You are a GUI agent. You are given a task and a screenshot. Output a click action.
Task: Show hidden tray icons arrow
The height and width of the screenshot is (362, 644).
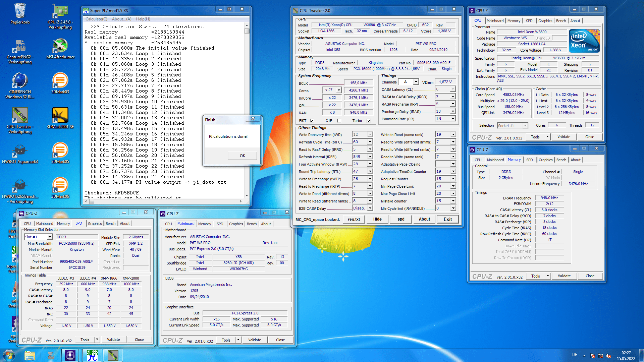tap(584, 356)
